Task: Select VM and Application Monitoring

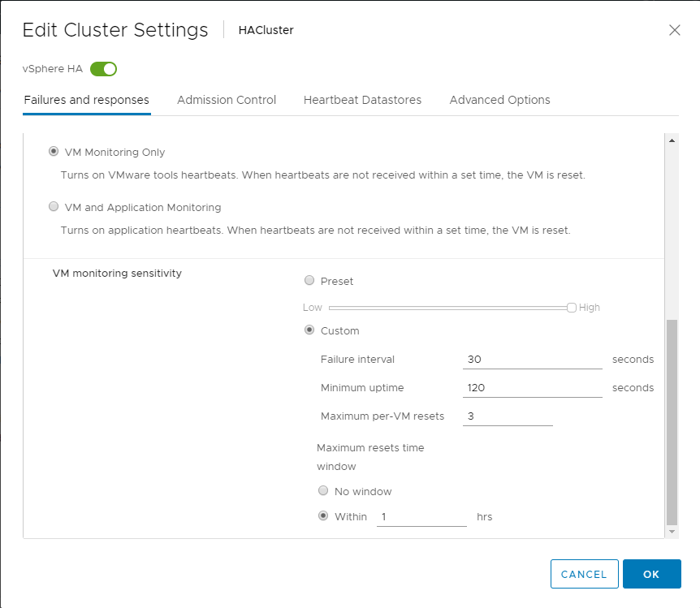Action: (53, 206)
